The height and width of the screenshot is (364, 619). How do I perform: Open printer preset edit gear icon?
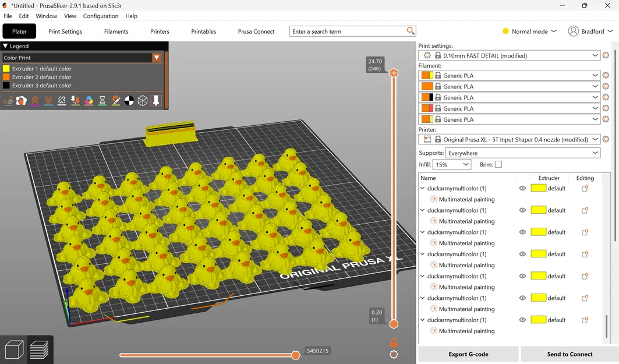click(x=606, y=139)
